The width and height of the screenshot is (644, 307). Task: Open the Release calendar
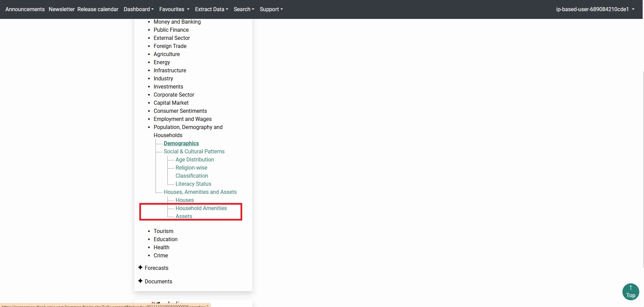(x=98, y=9)
